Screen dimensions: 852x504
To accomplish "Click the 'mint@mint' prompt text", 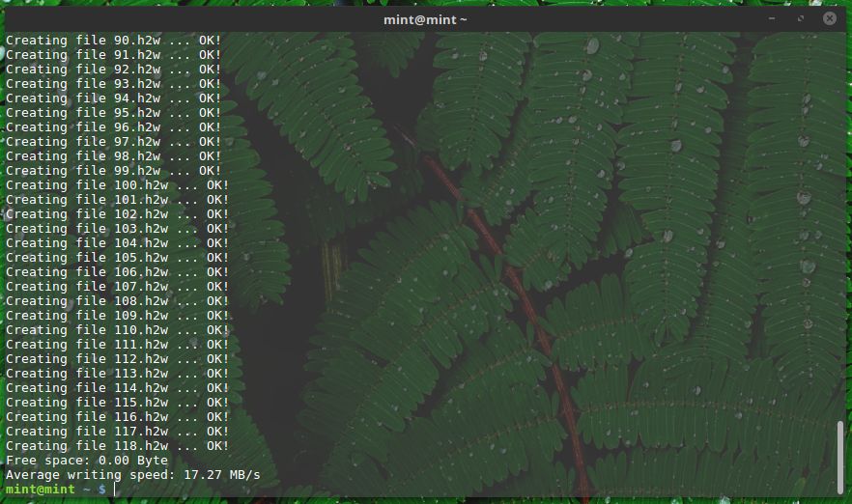I will click(41, 490).
